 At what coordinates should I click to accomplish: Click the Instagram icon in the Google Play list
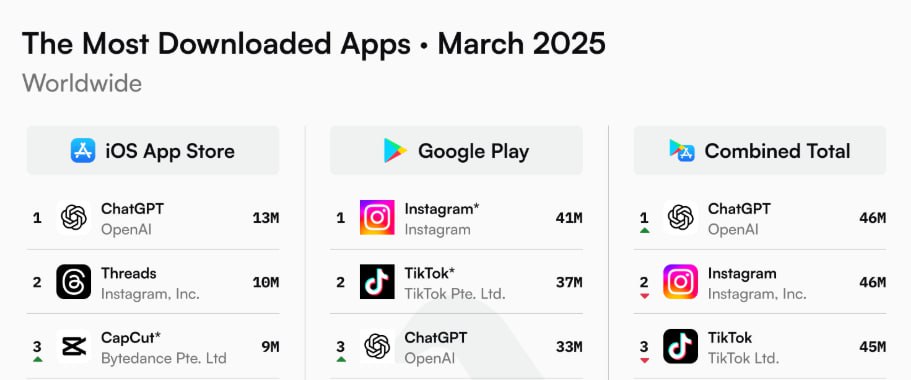[x=377, y=218]
